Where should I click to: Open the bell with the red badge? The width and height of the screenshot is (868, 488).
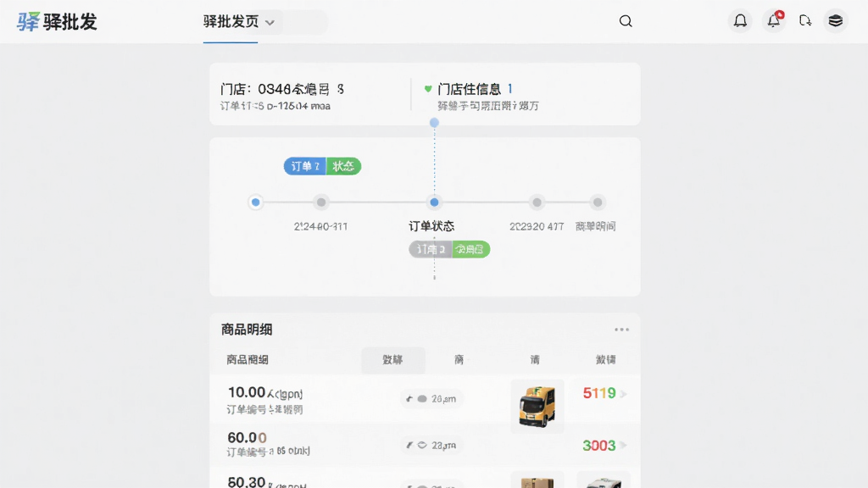[773, 21]
